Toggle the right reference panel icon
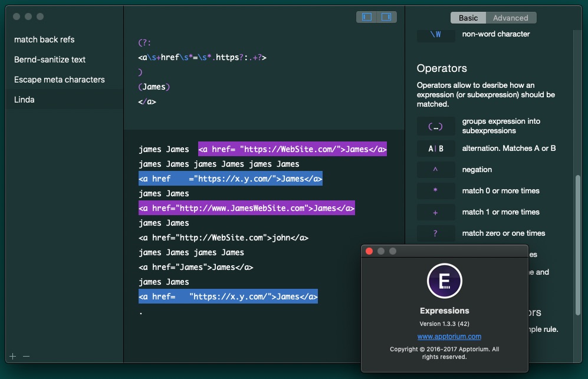This screenshot has height=379, width=588. [x=386, y=18]
